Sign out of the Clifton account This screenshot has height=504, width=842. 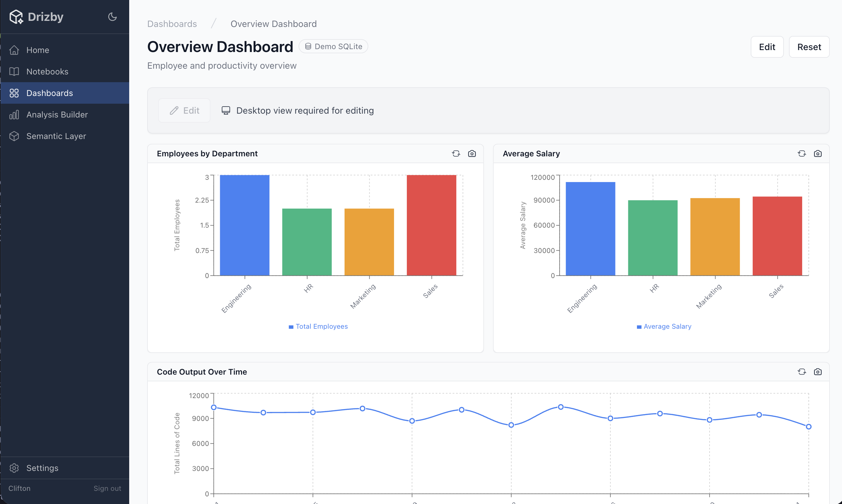(107, 488)
